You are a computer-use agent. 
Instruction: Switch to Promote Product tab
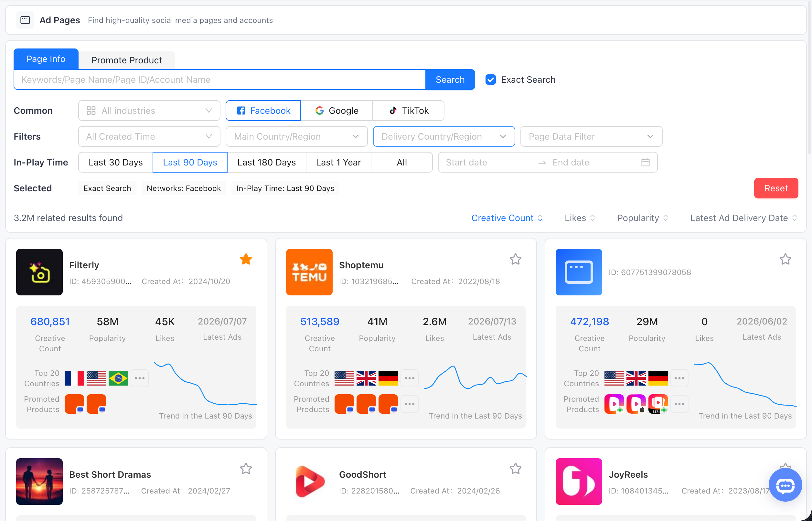127,60
